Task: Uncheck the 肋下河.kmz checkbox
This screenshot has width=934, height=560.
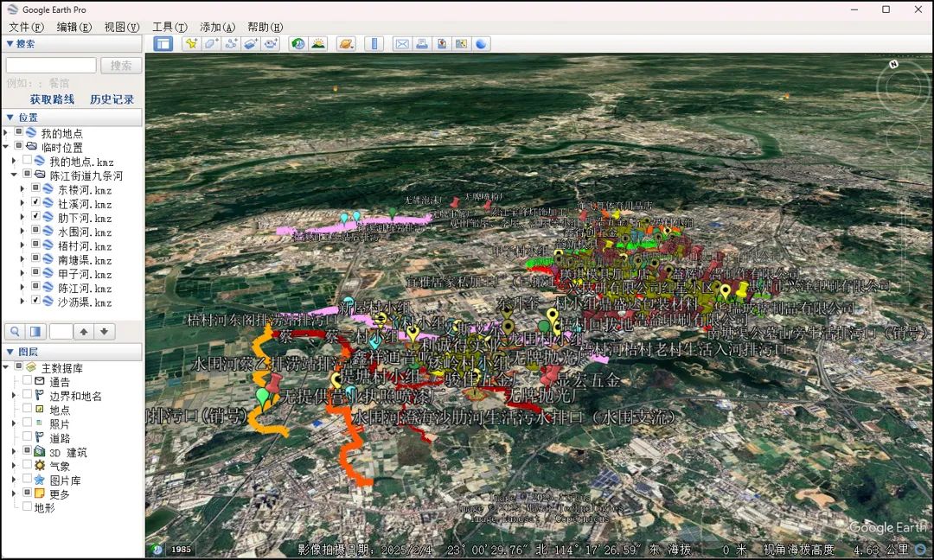Action: click(35, 216)
